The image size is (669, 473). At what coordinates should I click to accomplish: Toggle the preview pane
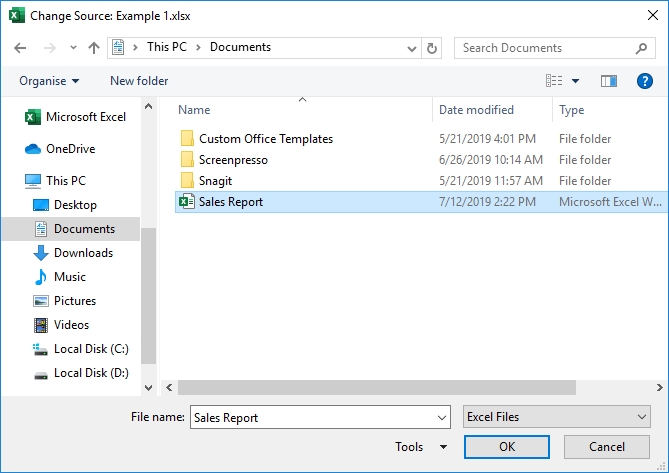(608, 81)
